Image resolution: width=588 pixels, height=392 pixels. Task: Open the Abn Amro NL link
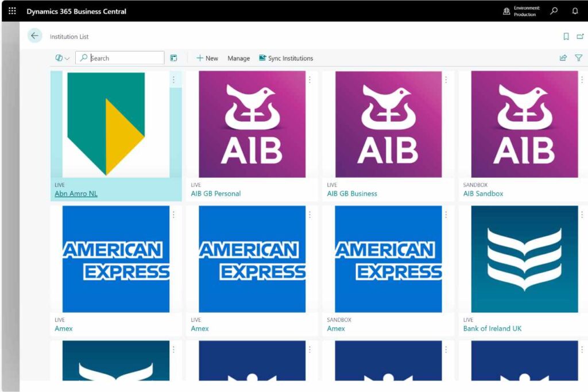76,193
